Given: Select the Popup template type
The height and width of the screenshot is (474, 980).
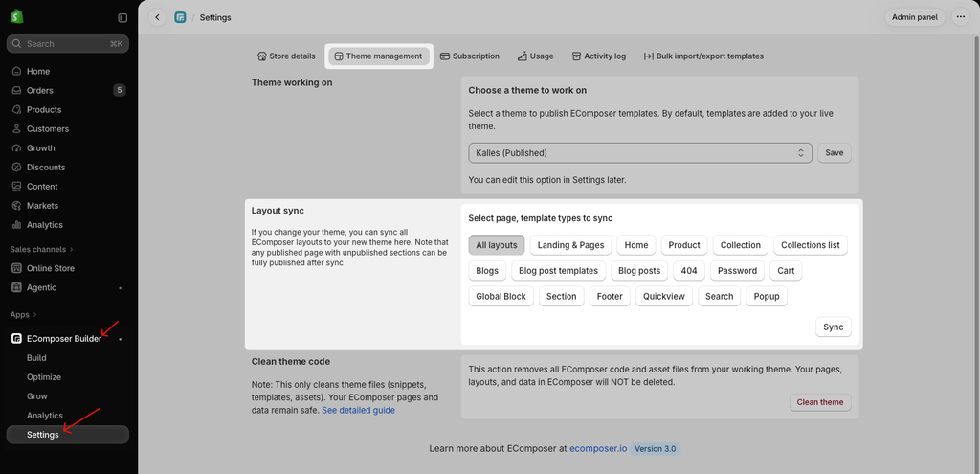Looking at the screenshot, I should point(767,297).
